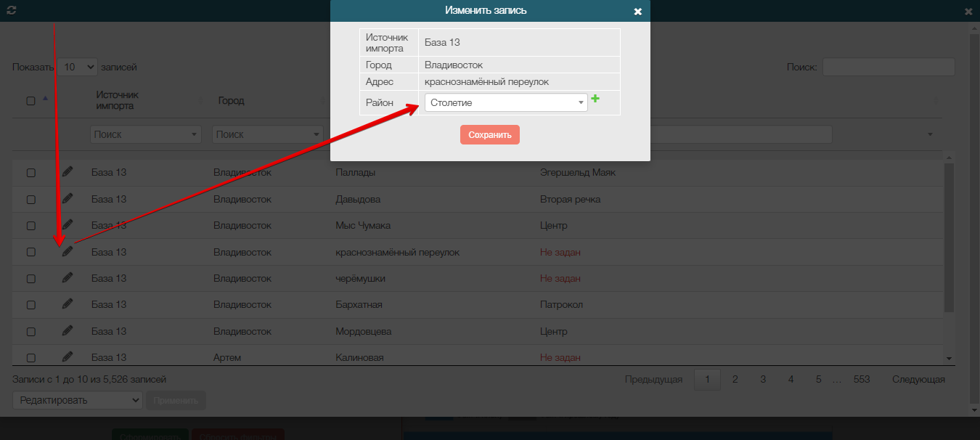This screenshot has height=440, width=980.
Task: Click Эгершельд Маяк district cell
Action: [578, 173]
